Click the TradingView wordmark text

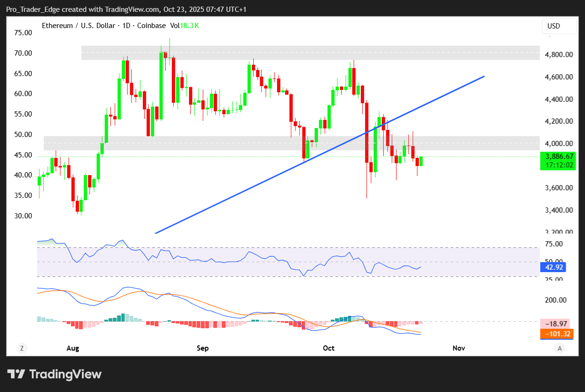(66, 374)
